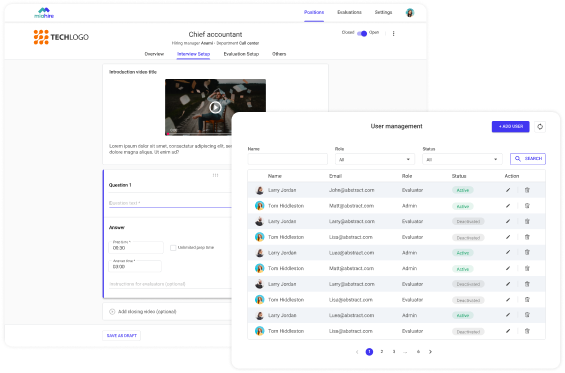Expand the Status filter dropdown
Image resolution: width=565 pixels, height=373 pixels.
(x=462, y=159)
